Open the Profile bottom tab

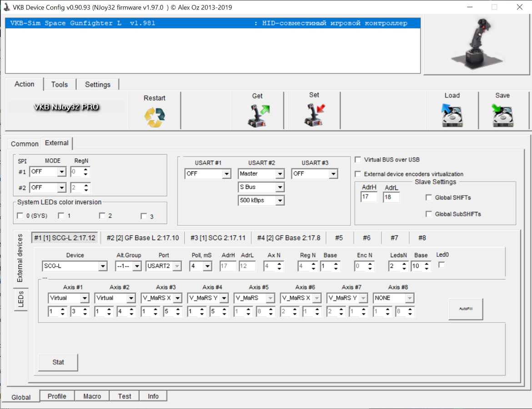pos(57,396)
